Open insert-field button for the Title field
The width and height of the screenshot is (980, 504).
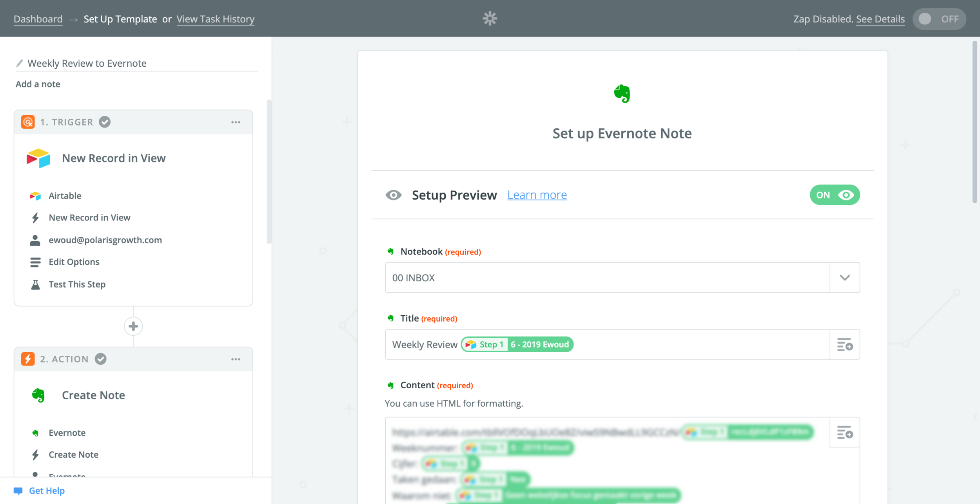pos(845,344)
